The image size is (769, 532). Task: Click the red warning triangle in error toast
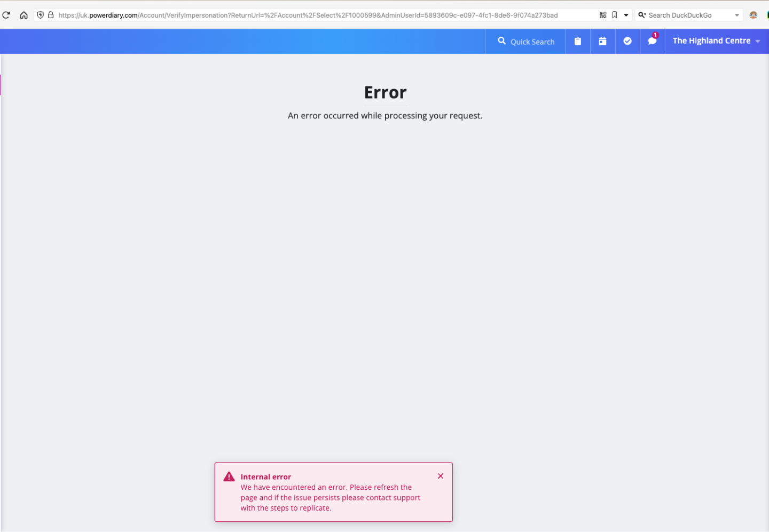[x=229, y=477]
